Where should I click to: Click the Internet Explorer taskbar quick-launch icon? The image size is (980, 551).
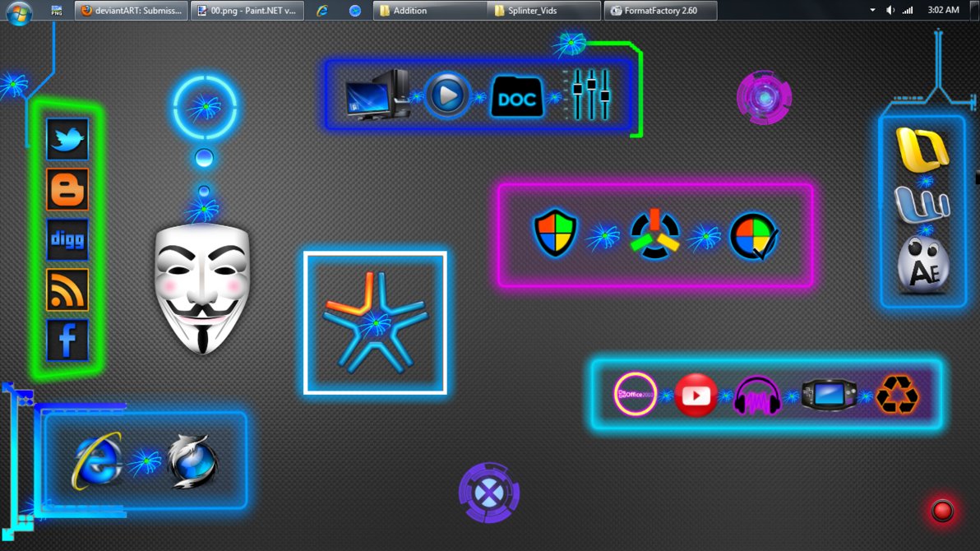pyautogui.click(x=322, y=11)
